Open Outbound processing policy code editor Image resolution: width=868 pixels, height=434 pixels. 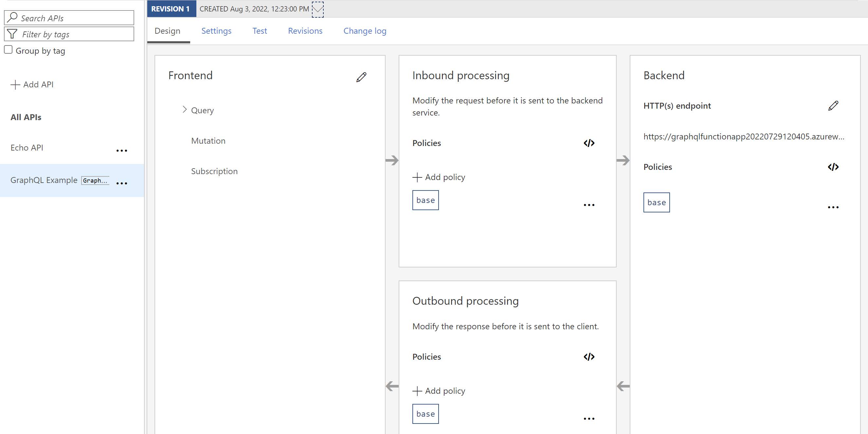[x=589, y=357]
